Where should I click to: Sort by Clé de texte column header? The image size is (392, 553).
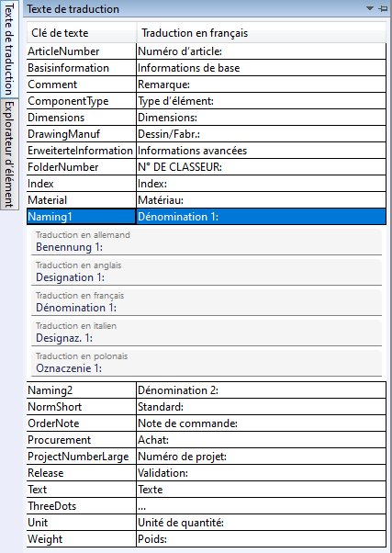(x=82, y=33)
